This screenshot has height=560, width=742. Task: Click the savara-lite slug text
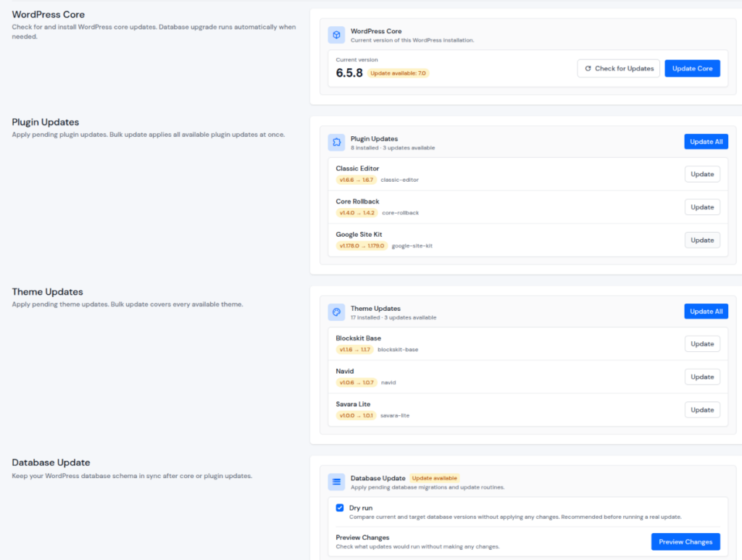point(395,416)
